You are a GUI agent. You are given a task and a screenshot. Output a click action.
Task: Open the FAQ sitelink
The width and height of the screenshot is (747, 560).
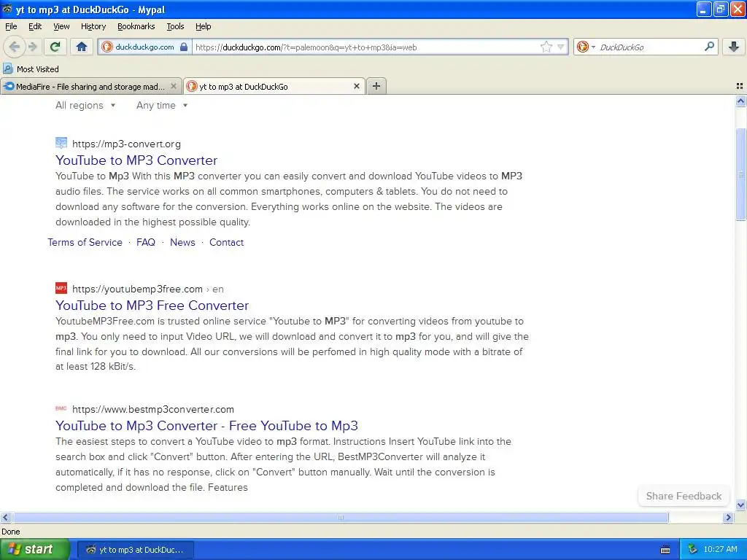point(146,242)
